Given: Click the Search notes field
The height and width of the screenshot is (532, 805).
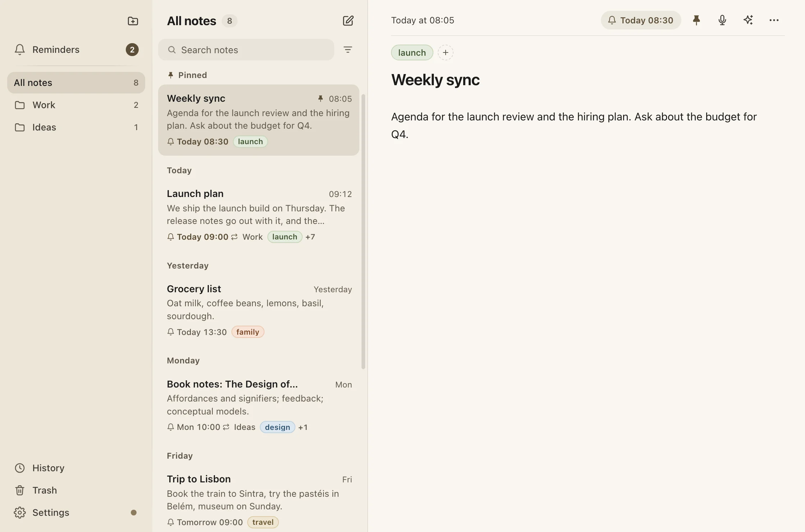Looking at the screenshot, I should [246, 50].
